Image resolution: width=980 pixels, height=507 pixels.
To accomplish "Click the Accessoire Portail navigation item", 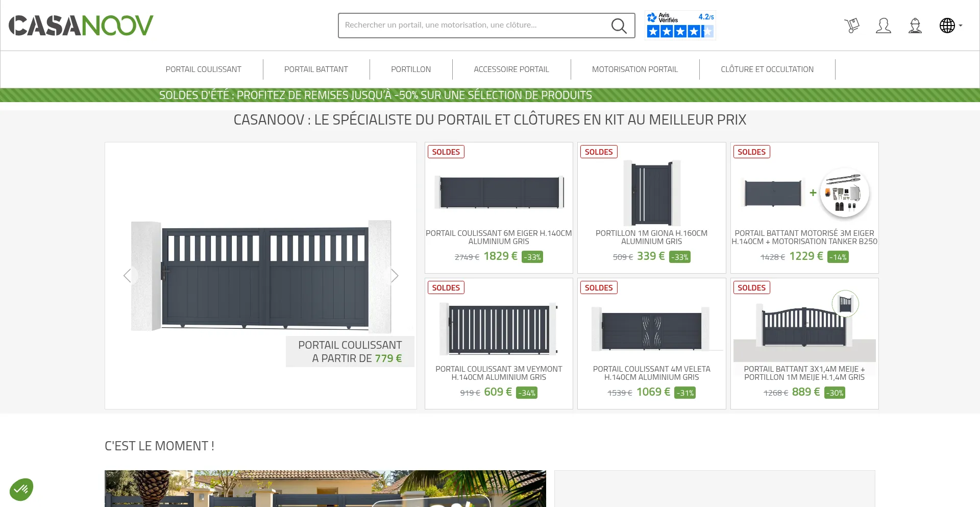I will pyautogui.click(x=511, y=69).
